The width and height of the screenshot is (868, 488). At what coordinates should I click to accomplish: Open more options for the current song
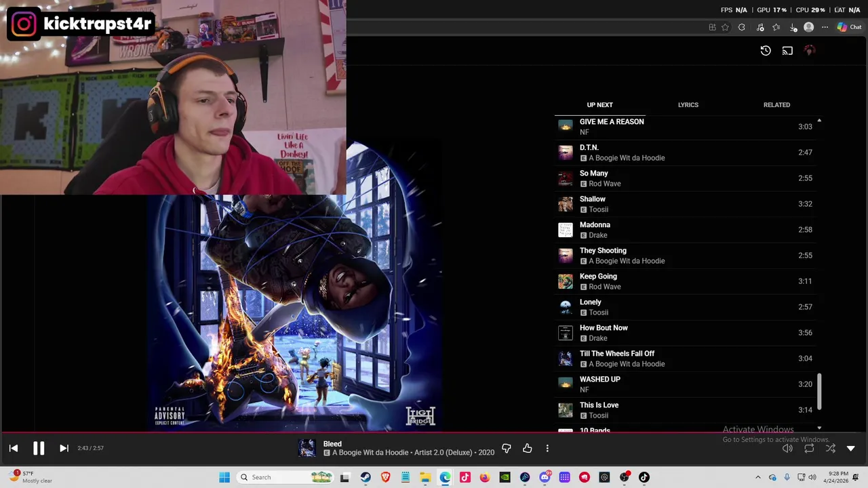pyautogui.click(x=547, y=448)
